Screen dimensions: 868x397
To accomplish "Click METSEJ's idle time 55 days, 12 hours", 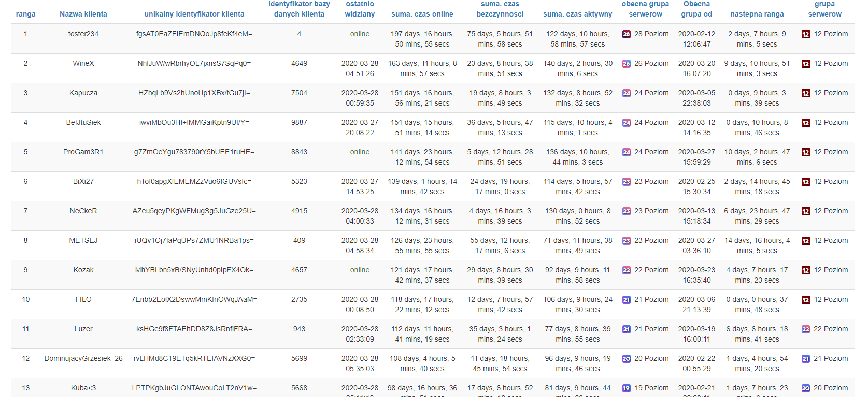I will pyautogui.click(x=500, y=245).
